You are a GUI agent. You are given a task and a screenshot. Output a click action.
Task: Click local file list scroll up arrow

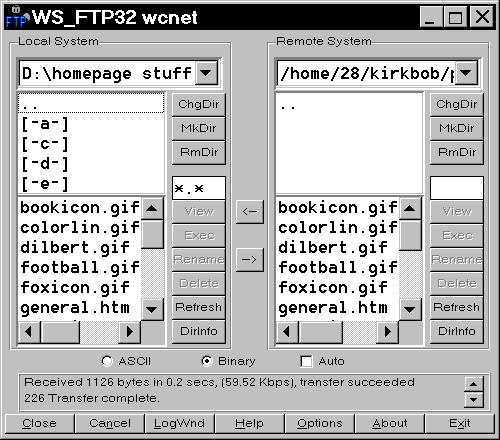click(x=152, y=208)
